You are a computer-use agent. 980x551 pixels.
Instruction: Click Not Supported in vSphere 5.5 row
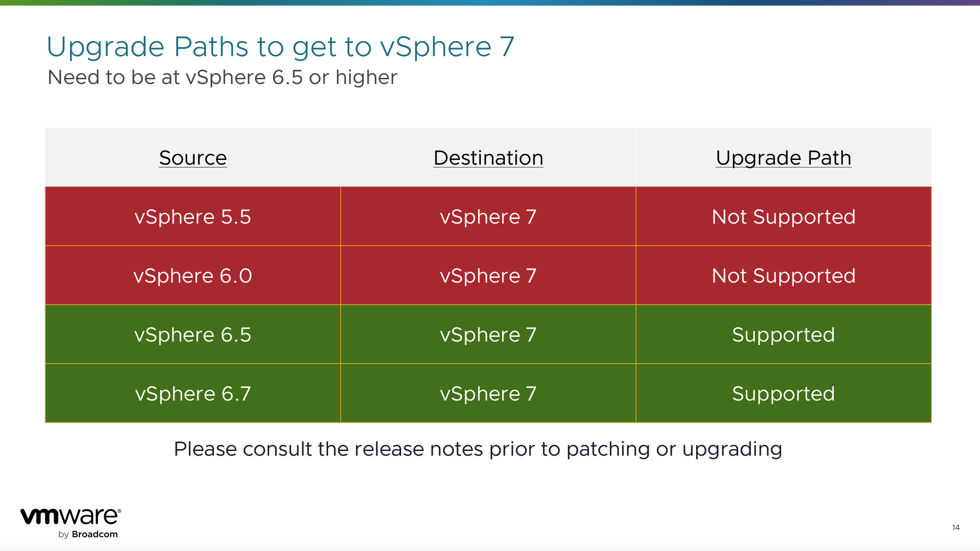(783, 217)
